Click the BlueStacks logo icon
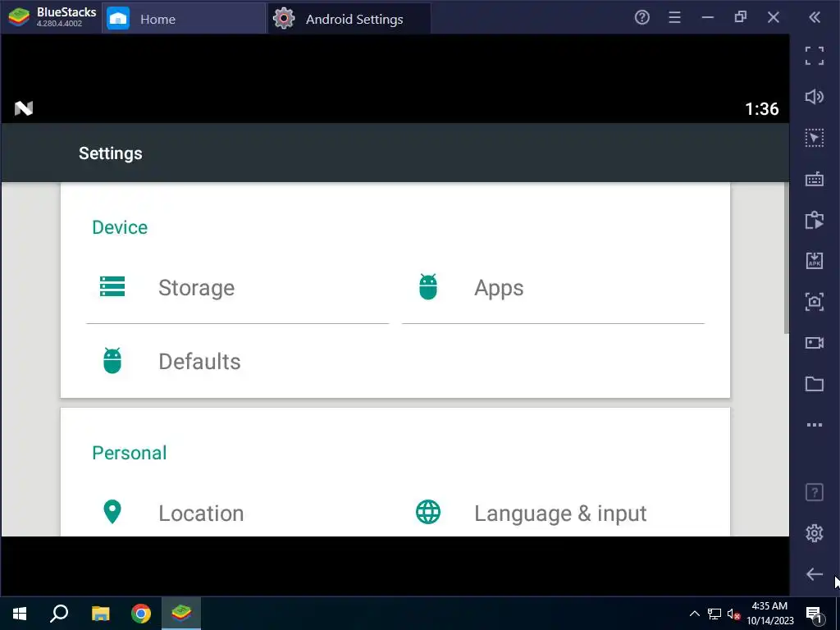The height and width of the screenshot is (630, 840). [x=19, y=17]
